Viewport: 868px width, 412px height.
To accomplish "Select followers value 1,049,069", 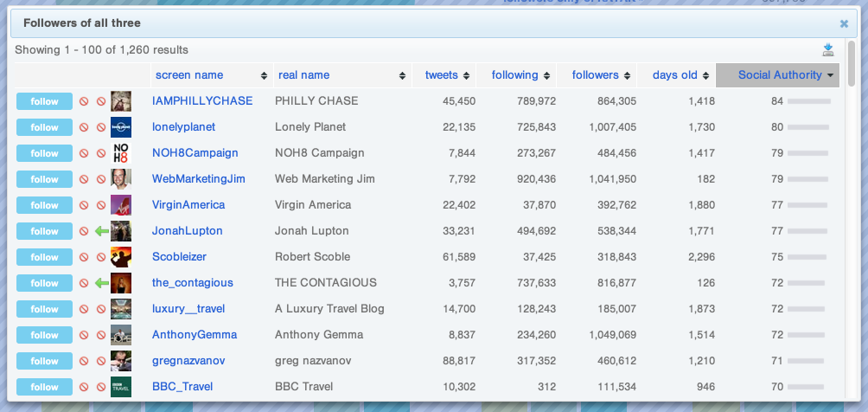I will pyautogui.click(x=612, y=335).
